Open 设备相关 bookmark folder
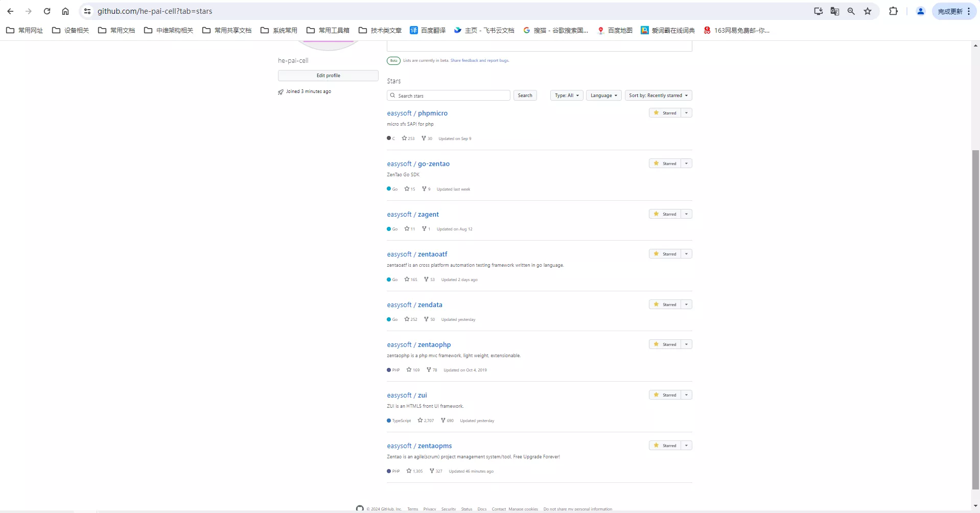The width and height of the screenshot is (980, 513). point(71,30)
